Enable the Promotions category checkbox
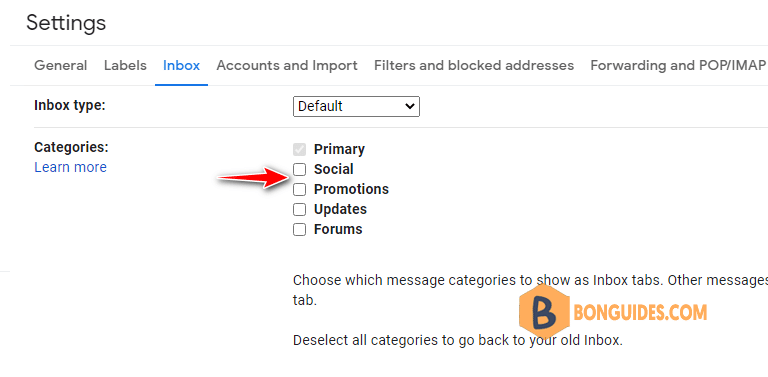 click(299, 189)
